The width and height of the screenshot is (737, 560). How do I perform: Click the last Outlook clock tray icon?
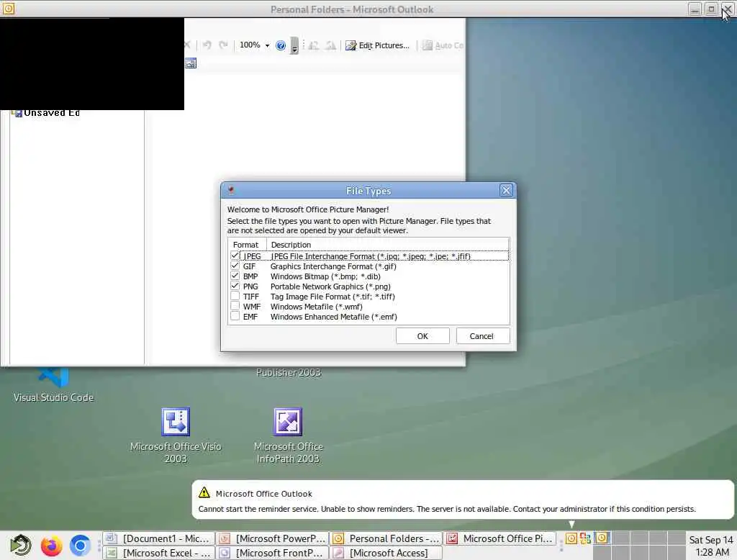click(602, 538)
